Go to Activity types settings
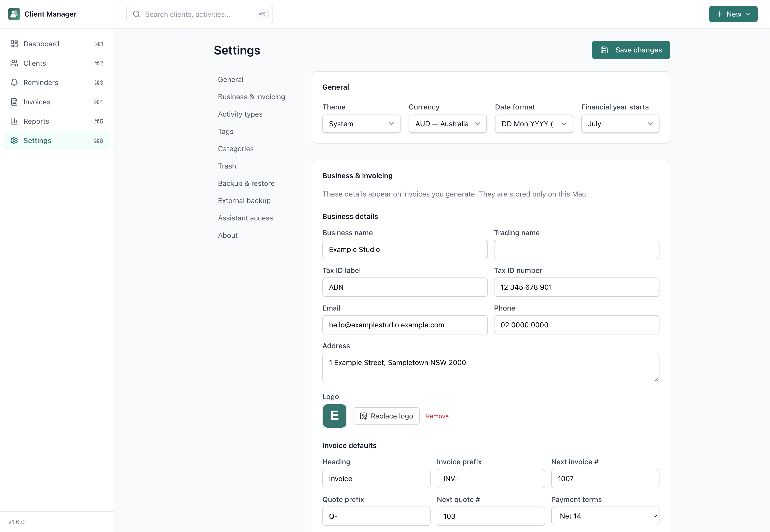The width and height of the screenshot is (770, 532). [240, 114]
